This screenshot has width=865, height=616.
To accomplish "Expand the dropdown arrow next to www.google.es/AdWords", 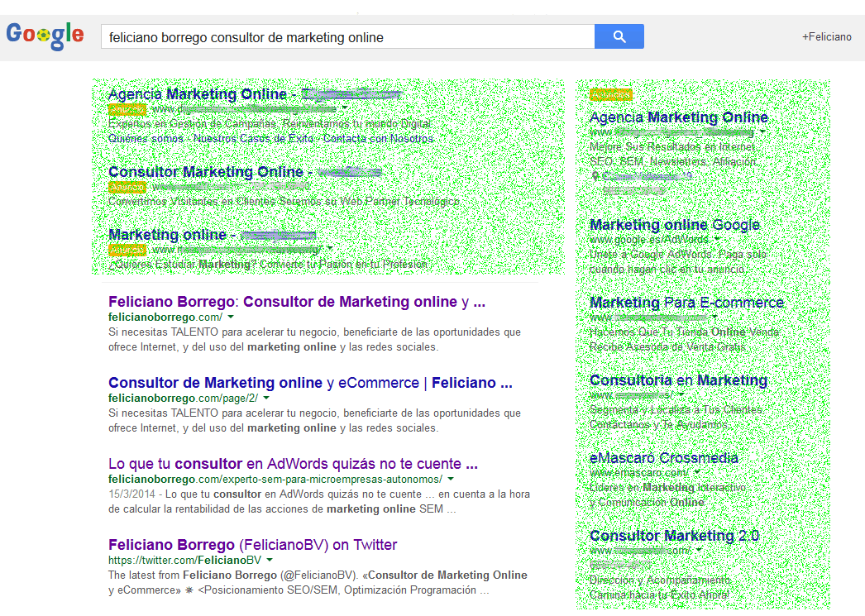I will [717, 239].
